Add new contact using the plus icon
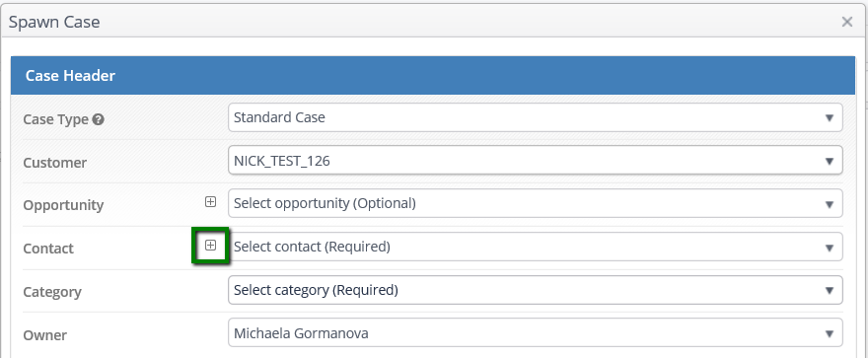Screen dimensions: 868x358 pyautogui.click(x=210, y=246)
